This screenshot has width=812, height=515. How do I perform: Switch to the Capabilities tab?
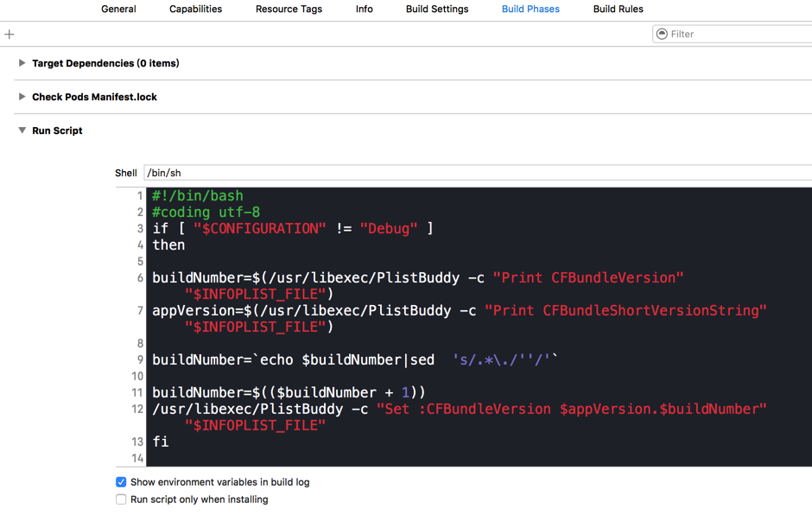[195, 9]
